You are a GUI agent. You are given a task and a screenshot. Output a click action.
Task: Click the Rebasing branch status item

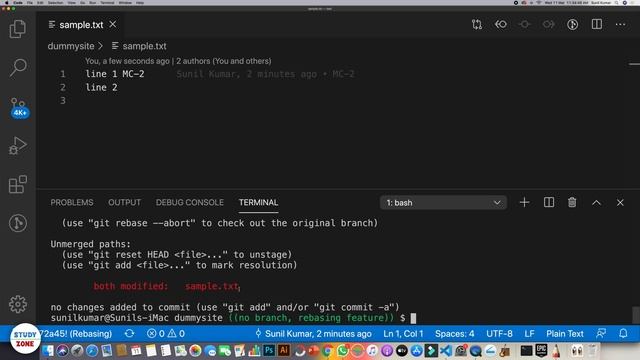(76, 334)
